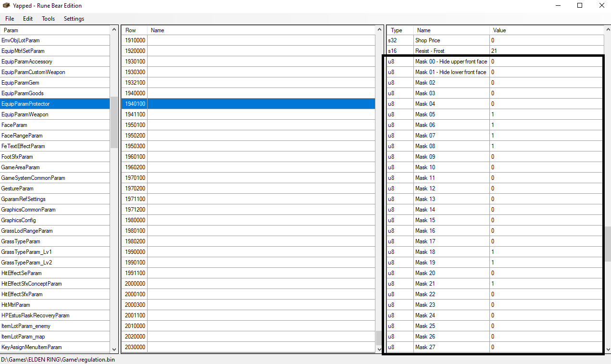The height and width of the screenshot is (364, 611).
Task: Select row 2030000
Action: (248, 347)
